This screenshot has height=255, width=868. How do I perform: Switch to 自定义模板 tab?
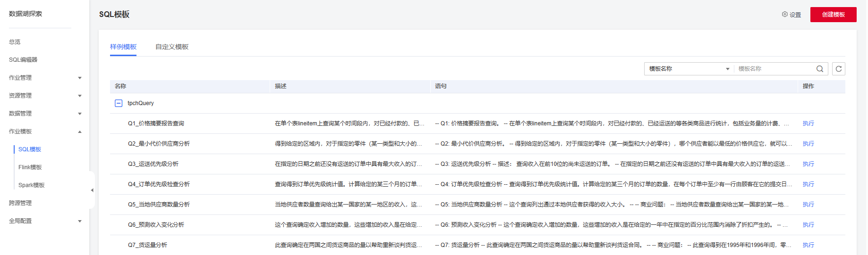coord(172,47)
